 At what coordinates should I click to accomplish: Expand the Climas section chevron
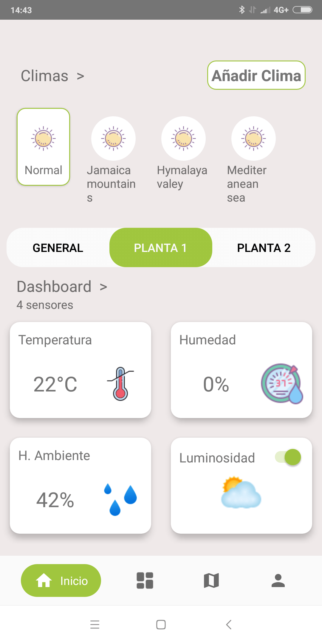click(80, 76)
